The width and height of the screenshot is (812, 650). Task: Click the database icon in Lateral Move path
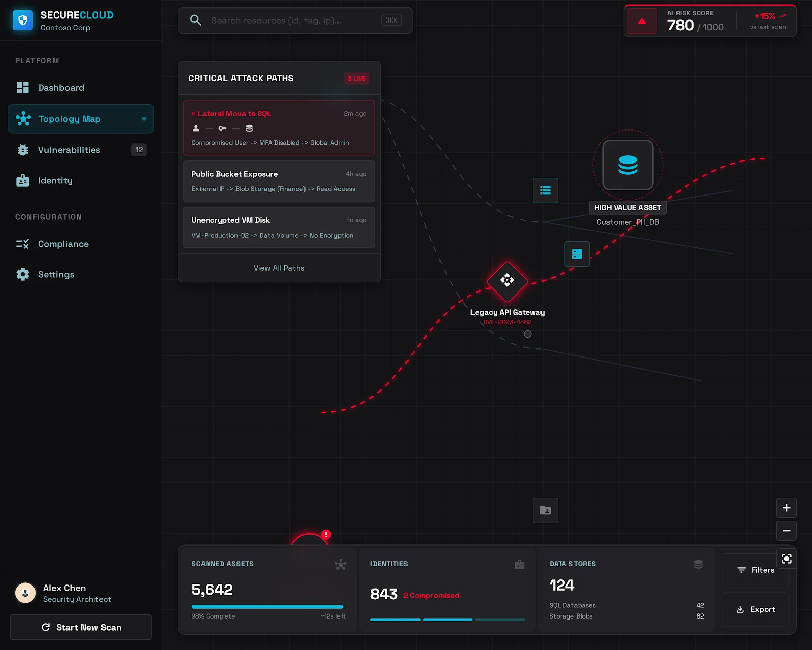tap(249, 128)
